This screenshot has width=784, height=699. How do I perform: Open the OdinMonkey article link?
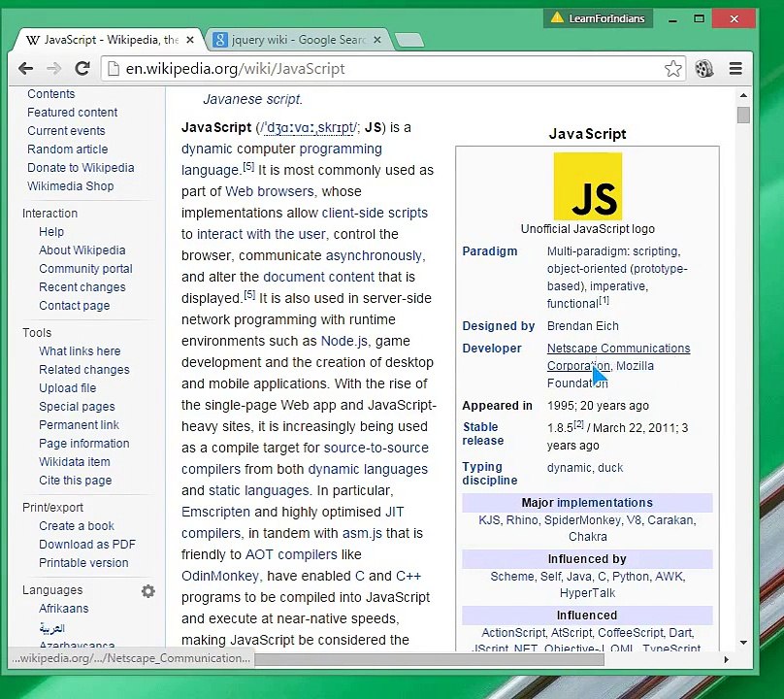220,577
